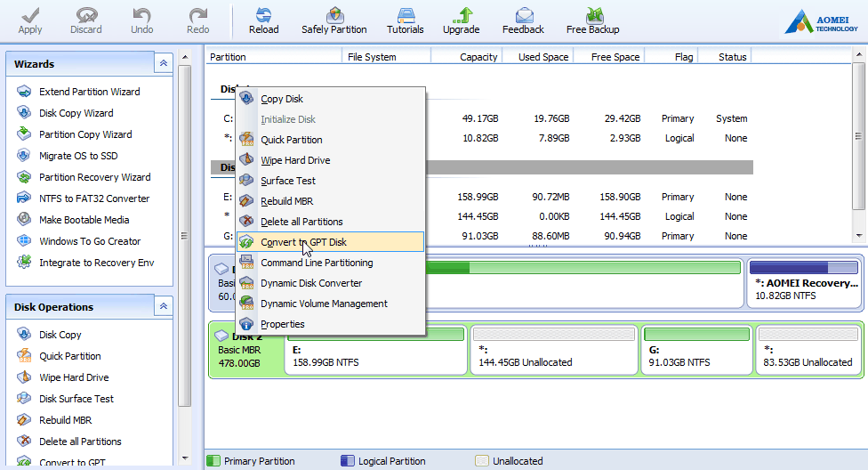
Task: Click the AOMEI Technology logo
Action: click(x=821, y=21)
